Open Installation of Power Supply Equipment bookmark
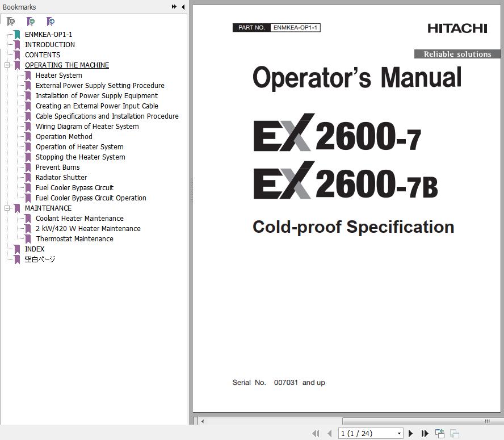Screen dimensions: 504x440 click(96, 96)
